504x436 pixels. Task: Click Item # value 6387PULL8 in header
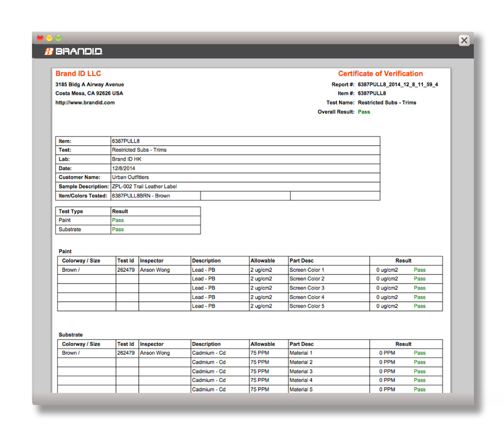[x=372, y=93]
